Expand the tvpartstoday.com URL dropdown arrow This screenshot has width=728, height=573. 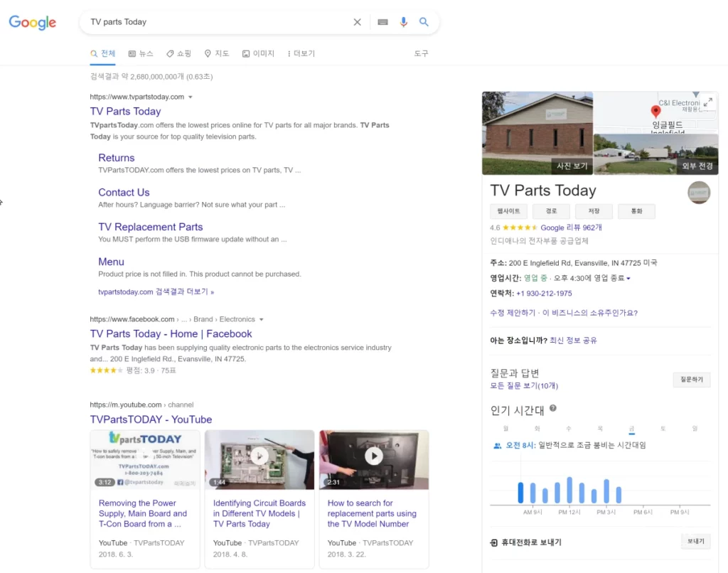pos(191,97)
